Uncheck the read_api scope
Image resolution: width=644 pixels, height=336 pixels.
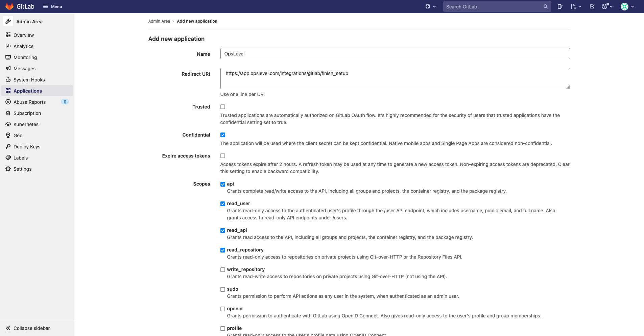[223, 231]
